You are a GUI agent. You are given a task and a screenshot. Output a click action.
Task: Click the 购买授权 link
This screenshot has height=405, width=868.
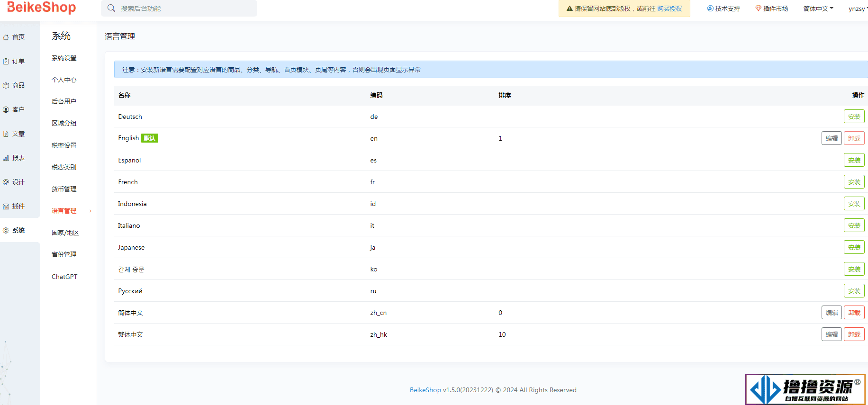point(669,9)
